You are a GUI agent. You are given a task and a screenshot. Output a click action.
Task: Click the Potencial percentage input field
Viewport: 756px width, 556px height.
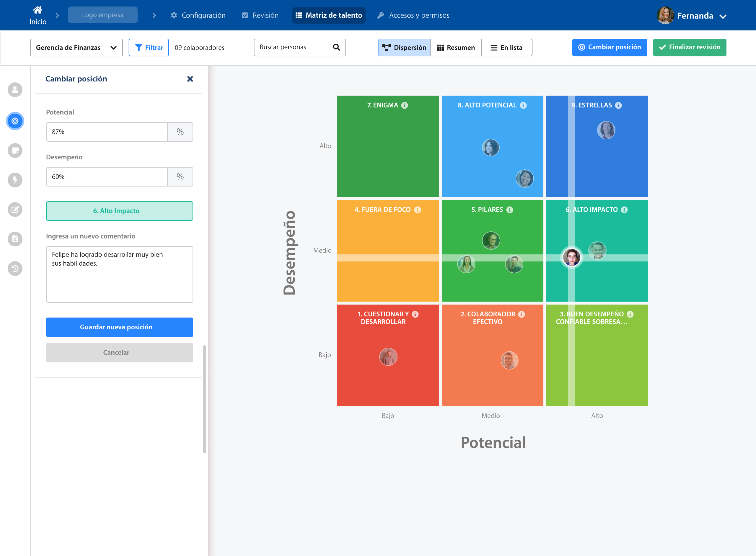click(x=106, y=132)
